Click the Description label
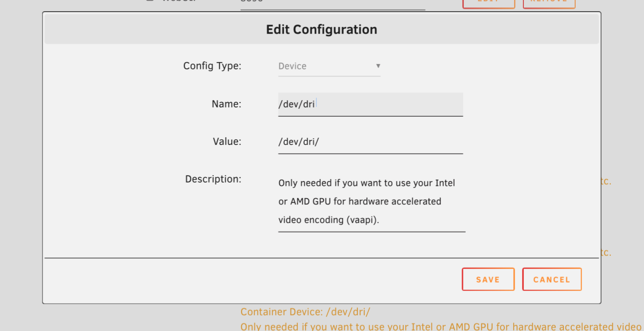Image resolution: width=644 pixels, height=331 pixels. point(213,179)
